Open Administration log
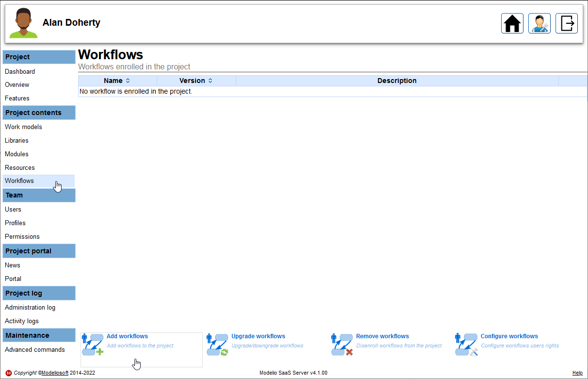The width and height of the screenshot is (588, 379). 30,307
